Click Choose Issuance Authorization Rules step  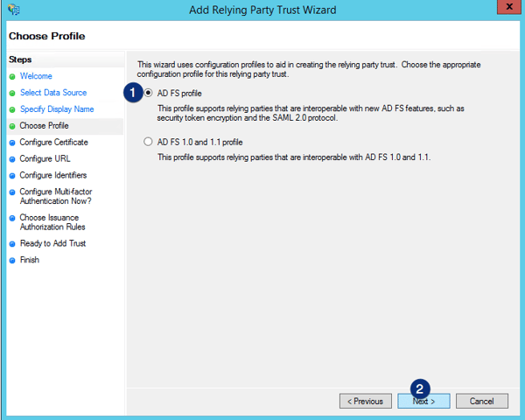pyautogui.click(x=49, y=222)
